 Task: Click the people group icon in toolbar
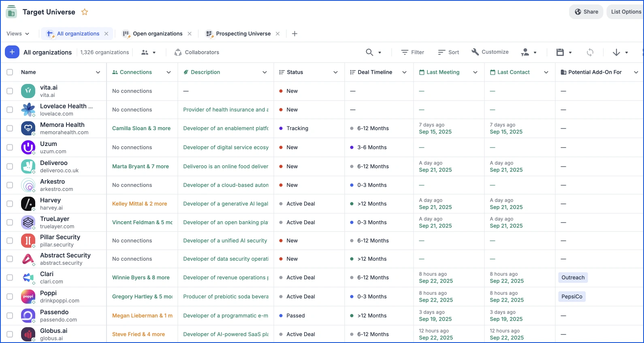(x=145, y=52)
